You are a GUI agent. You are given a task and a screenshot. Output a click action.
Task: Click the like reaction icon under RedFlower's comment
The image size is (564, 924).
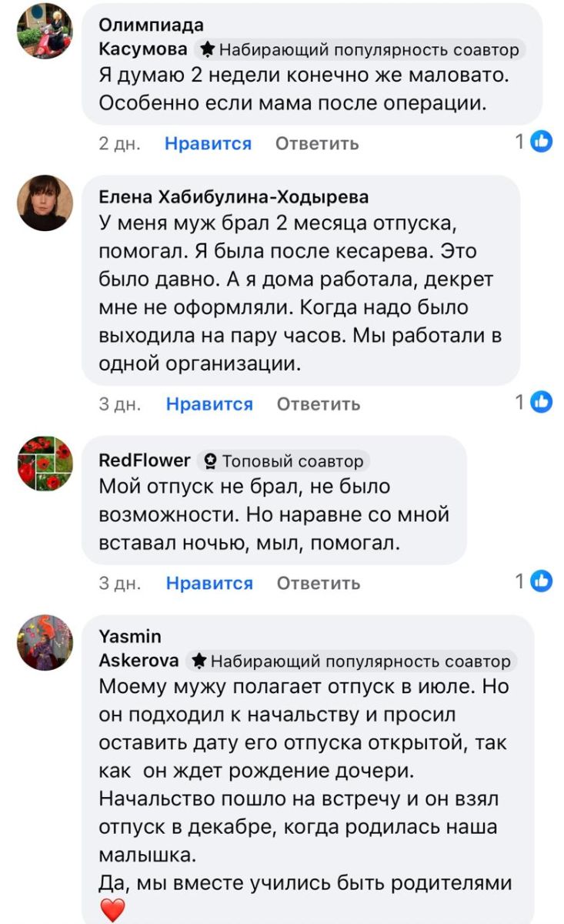542,581
